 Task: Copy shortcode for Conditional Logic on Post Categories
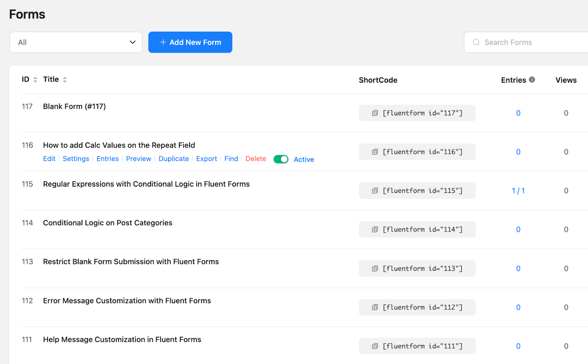[374, 229]
